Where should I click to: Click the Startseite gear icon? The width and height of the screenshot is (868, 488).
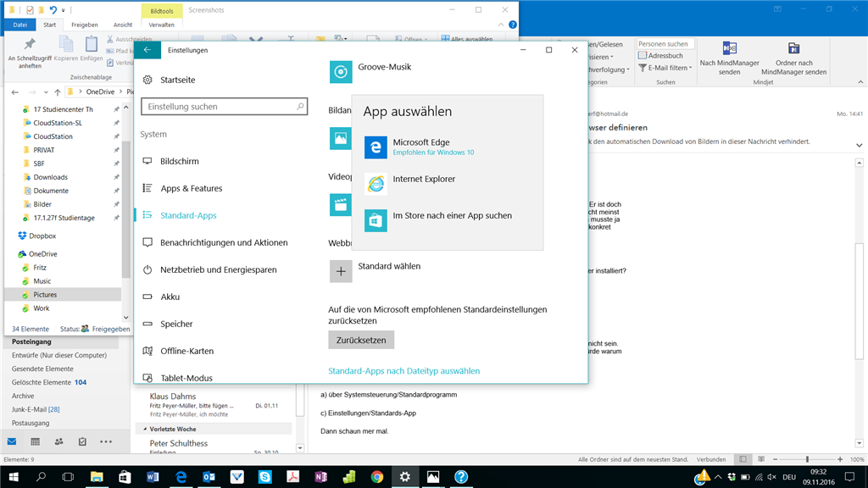point(147,80)
